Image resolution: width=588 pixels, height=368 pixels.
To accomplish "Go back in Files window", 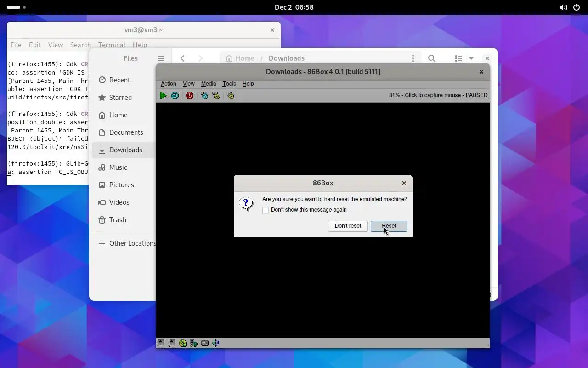I will [x=183, y=58].
